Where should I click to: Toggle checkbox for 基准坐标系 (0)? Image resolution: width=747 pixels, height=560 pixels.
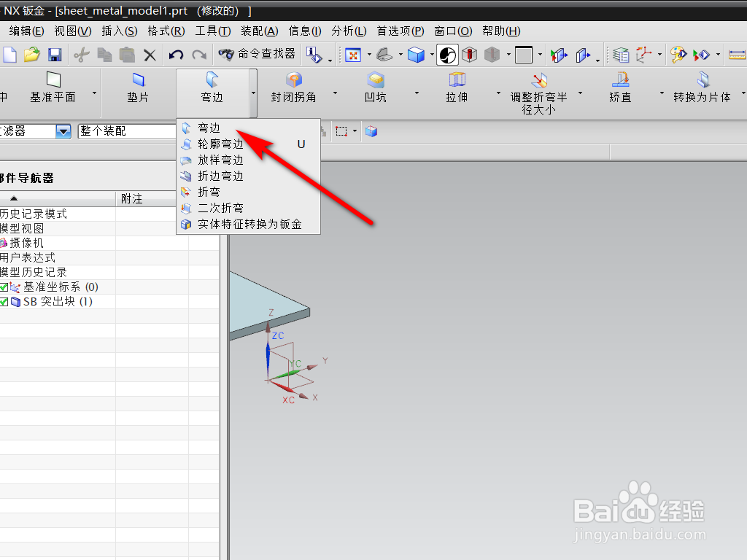(4, 287)
